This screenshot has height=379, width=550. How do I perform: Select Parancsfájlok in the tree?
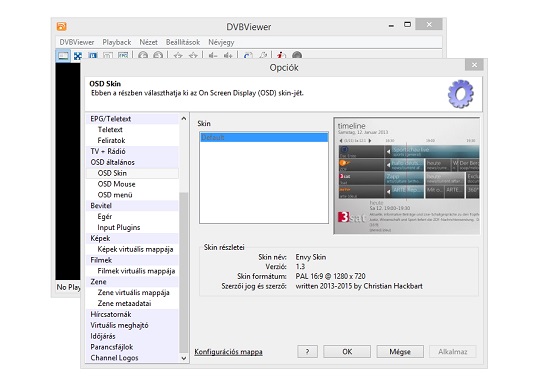click(x=132, y=347)
